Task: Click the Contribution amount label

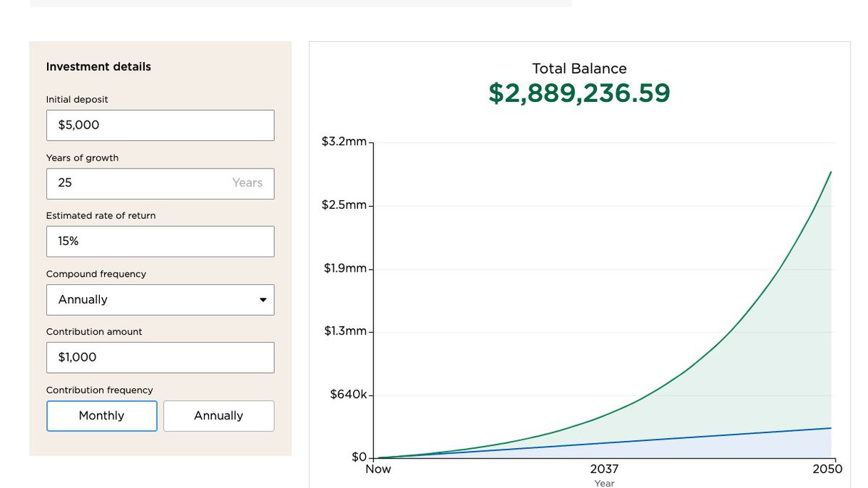Action: tap(94, 332)
